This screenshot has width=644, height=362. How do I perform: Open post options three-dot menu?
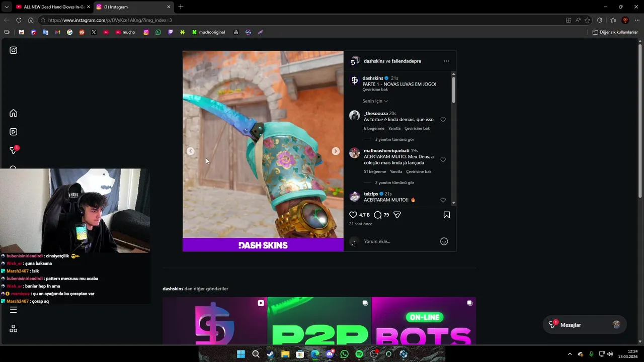[x=446, y=61]
